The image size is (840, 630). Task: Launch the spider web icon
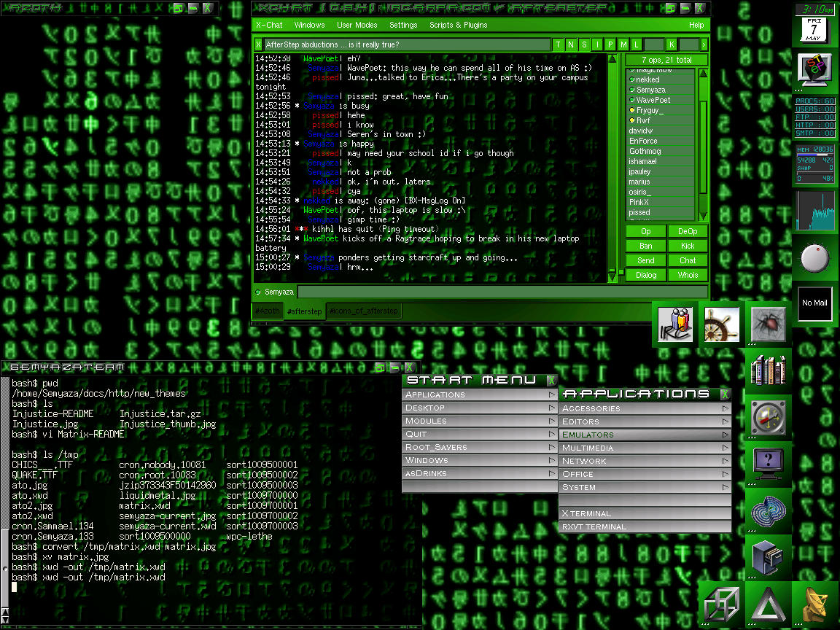[768, 324]
